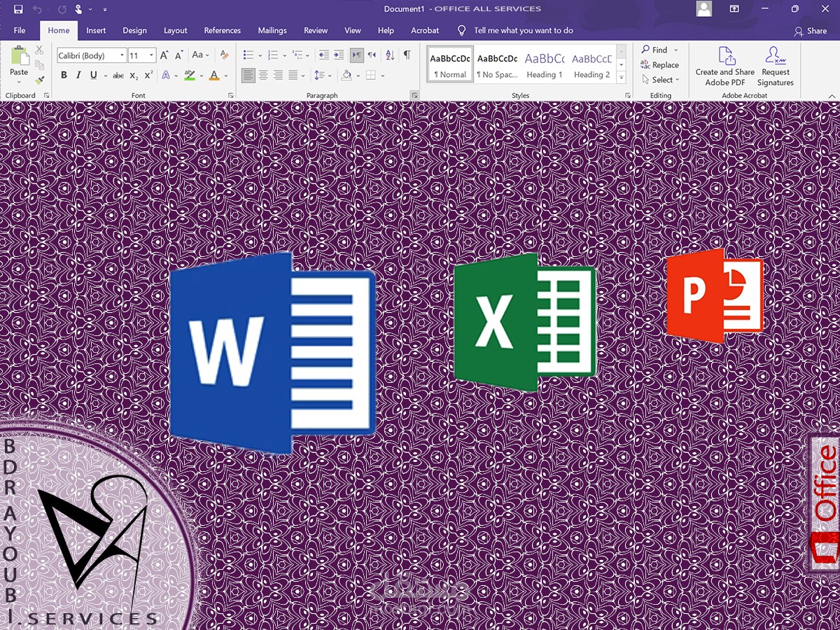Click the Word logo in the document
This screenshot has height=630, width=840.
272,353
